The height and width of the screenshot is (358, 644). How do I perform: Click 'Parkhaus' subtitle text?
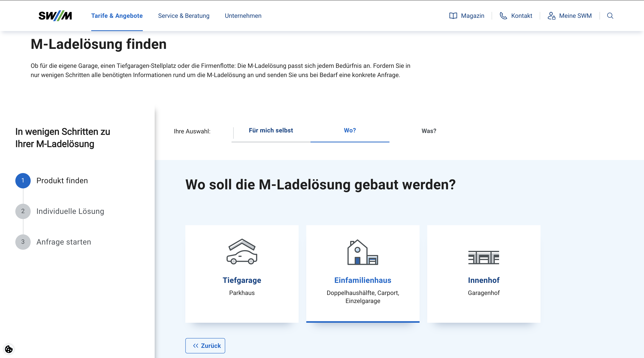pyautogui.click(x=242, y=293)
